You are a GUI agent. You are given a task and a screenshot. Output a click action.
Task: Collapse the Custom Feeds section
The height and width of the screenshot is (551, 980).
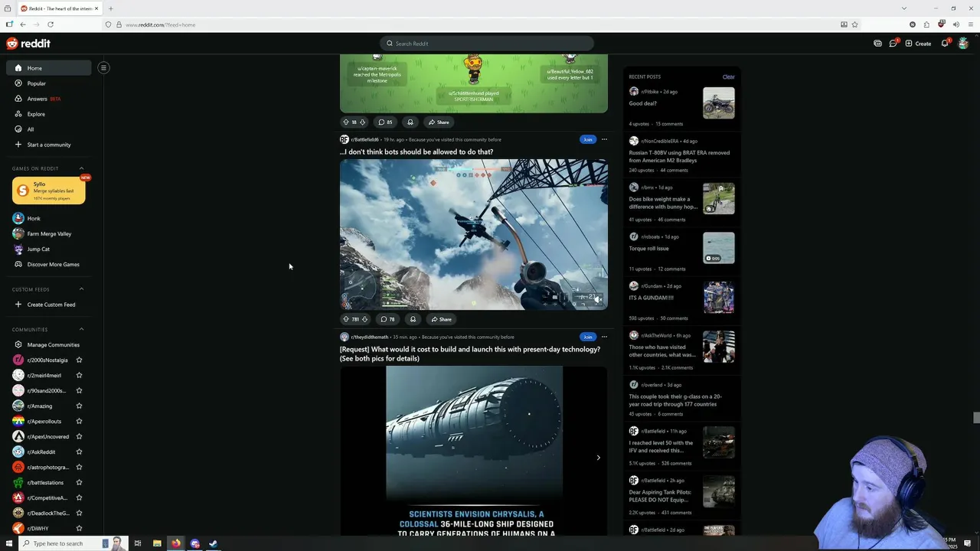pos(82,289)
